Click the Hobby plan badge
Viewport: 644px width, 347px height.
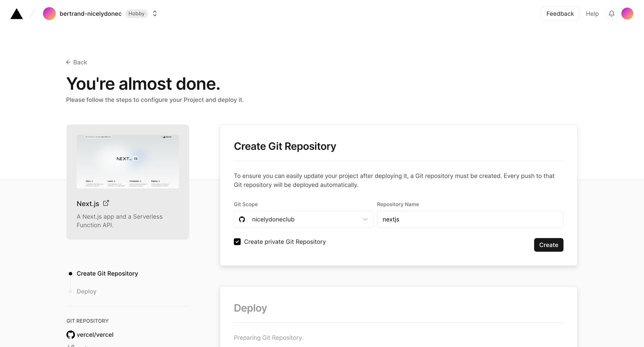[136, 14]
